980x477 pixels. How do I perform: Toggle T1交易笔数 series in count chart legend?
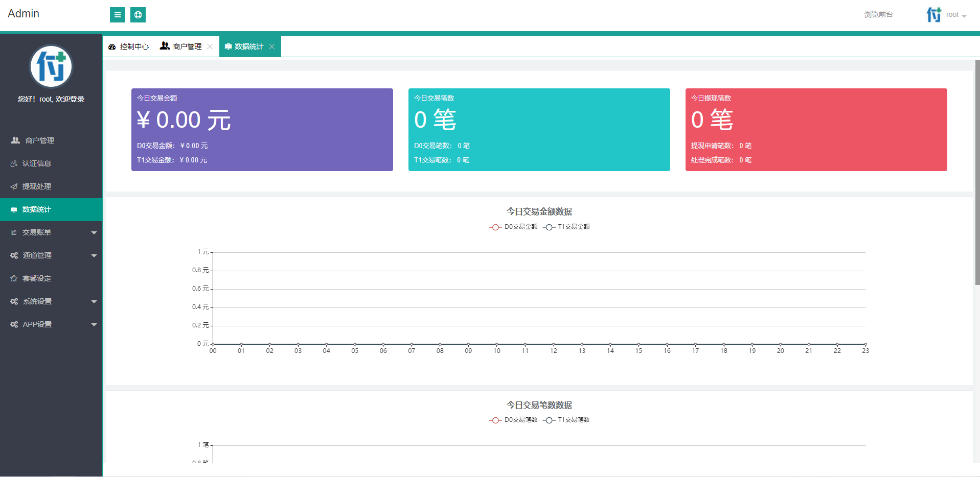[566, 420]
